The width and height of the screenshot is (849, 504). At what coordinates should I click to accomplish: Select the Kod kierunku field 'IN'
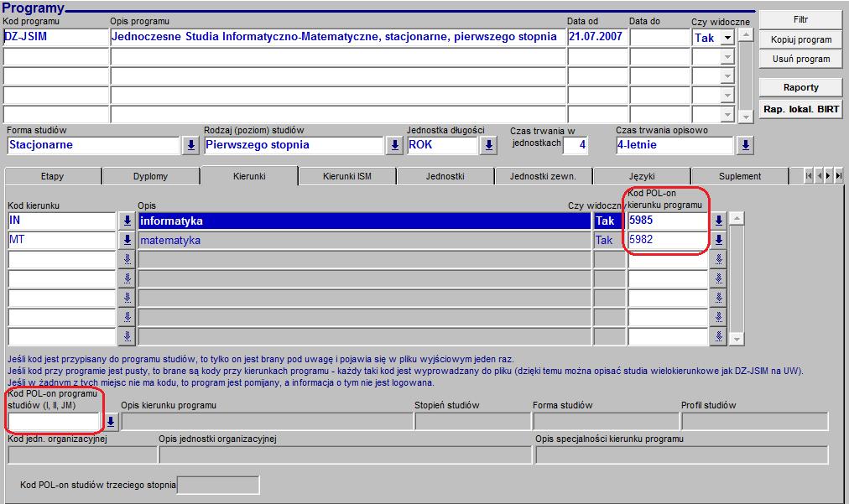pos(62,221)
